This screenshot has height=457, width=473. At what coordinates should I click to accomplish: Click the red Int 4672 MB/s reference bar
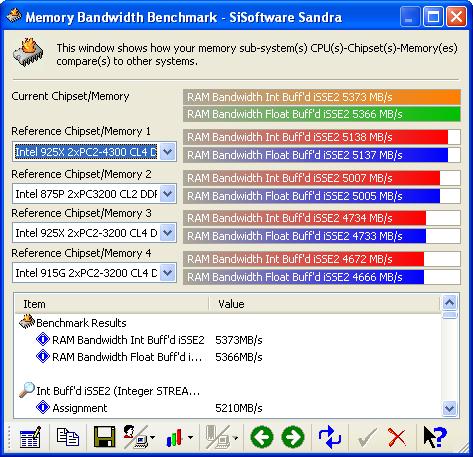322,259
